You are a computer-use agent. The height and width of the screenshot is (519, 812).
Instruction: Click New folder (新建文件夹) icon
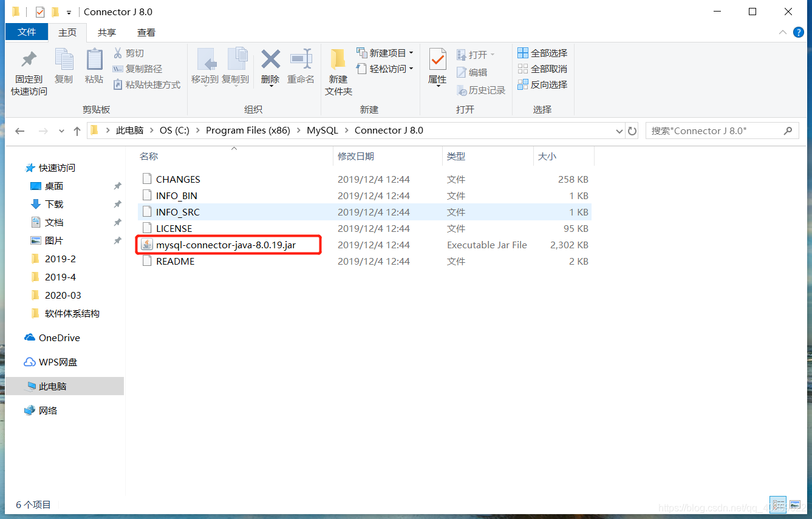coord(338,59)
